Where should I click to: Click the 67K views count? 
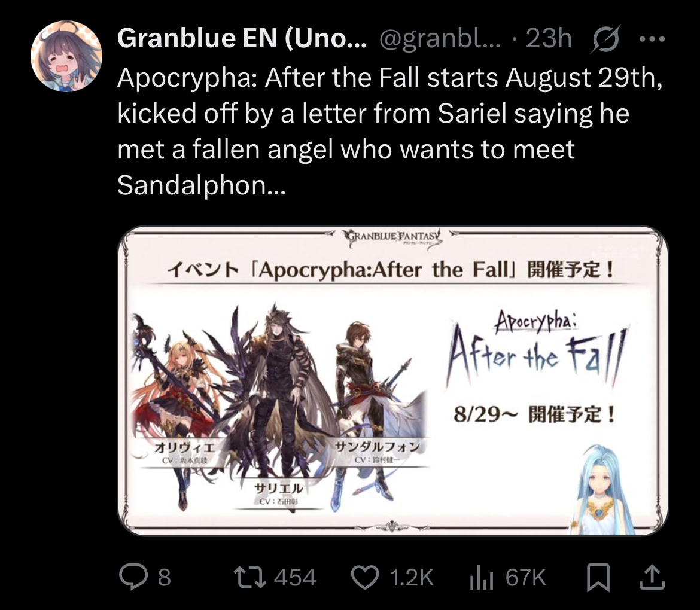[x=525, y=578]
